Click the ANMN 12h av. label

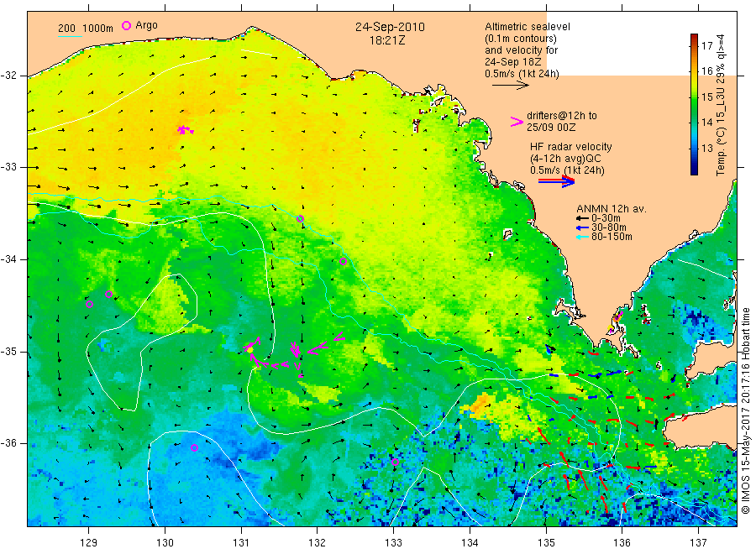612,209
